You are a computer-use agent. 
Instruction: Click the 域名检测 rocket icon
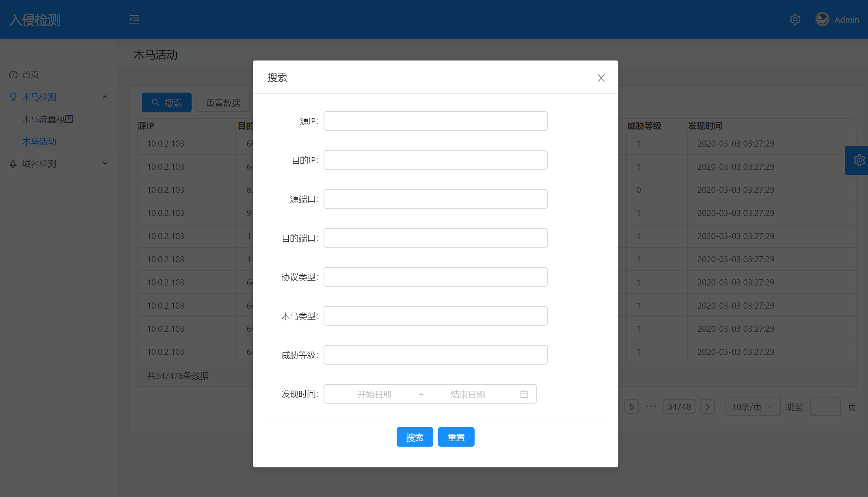[13, 164]
